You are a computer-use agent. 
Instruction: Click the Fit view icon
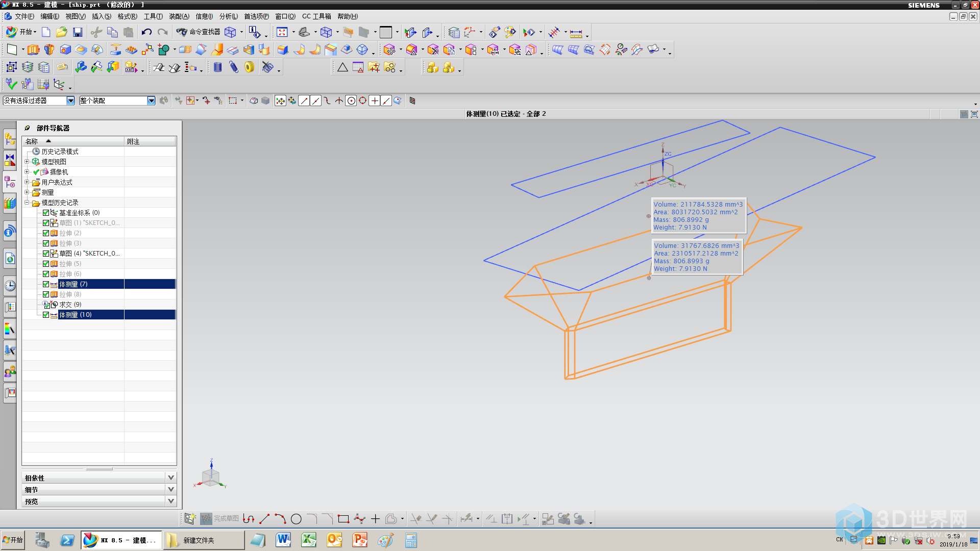[282, 32]
